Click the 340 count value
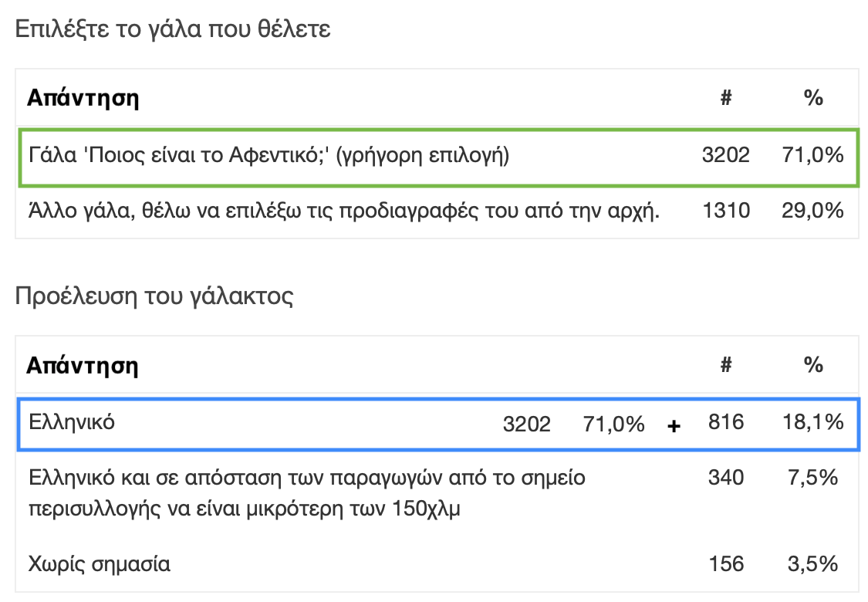Viewport: 868px width, 602px height. coord(726,477)
